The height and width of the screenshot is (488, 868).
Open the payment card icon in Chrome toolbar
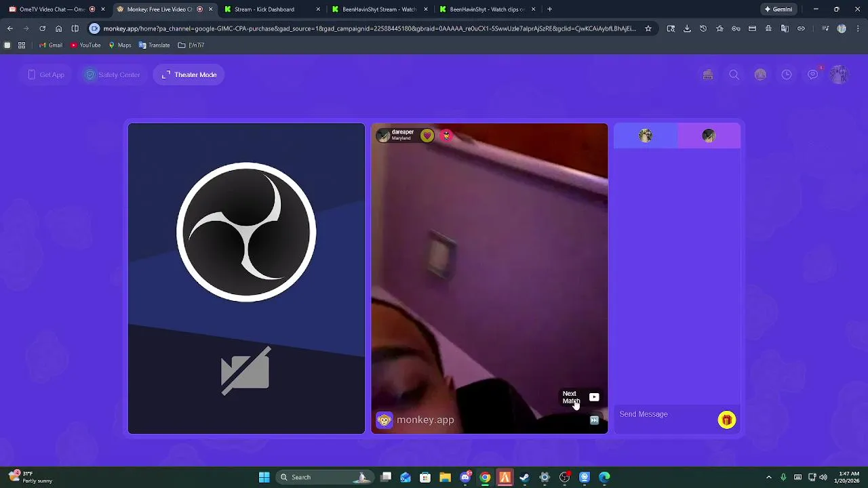point(752,28)
